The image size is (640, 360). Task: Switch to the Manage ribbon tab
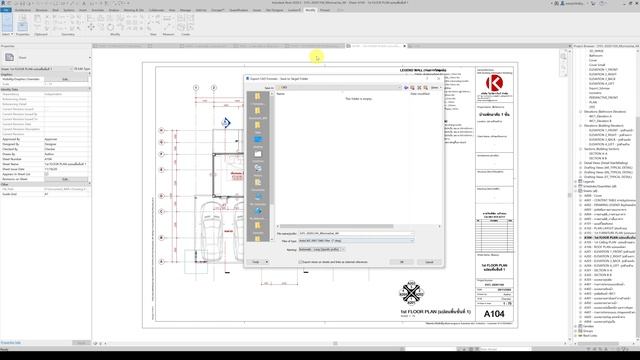tap(185, 10)
